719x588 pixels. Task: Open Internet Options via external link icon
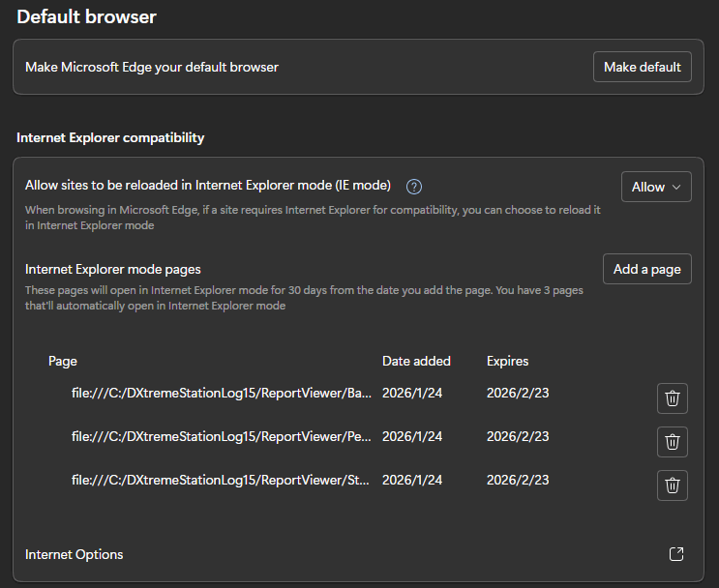coord(676,554)
